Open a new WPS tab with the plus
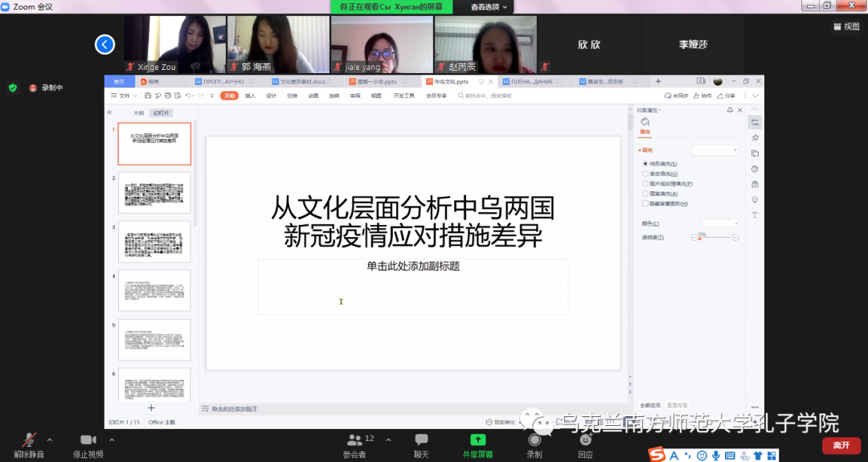Screen dimensions: 868x462 (658, 81)
